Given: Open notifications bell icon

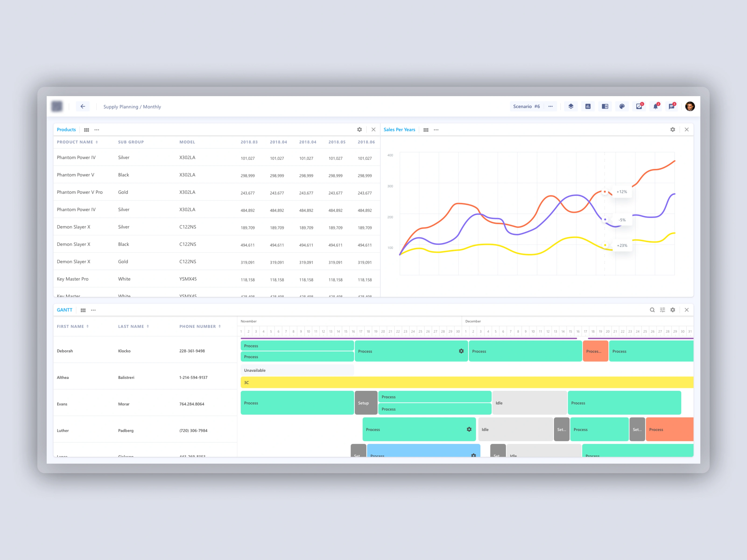Looking at the screenshot, I should click(x=655, y=106).
